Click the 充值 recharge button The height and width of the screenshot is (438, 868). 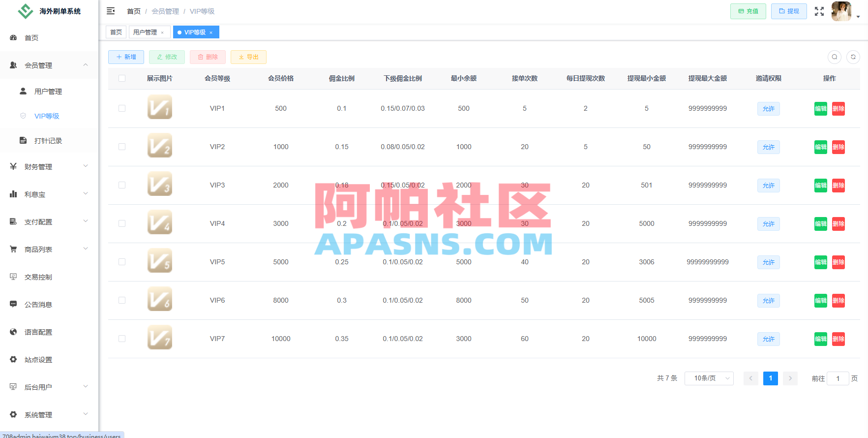tap(748, 11)
